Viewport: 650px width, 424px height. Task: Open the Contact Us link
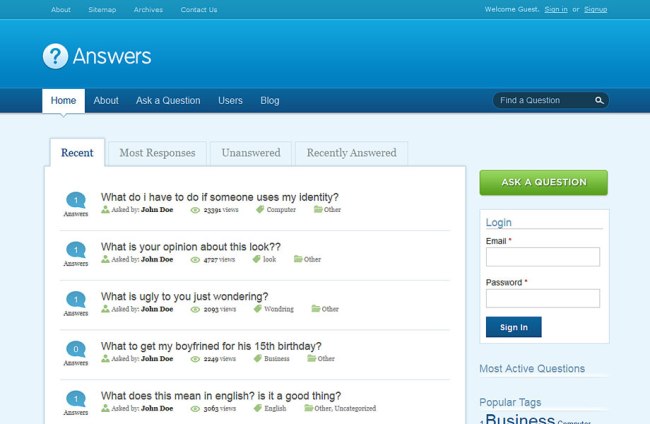[x=199, y=10]
